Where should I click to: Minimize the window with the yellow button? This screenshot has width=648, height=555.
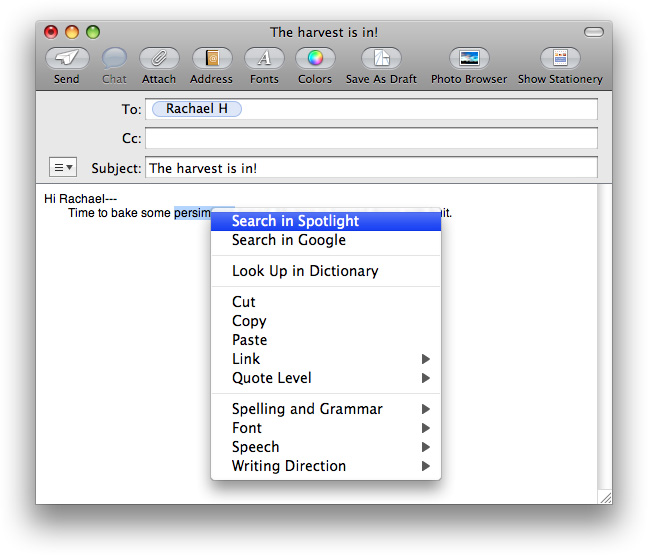[72, 32]
